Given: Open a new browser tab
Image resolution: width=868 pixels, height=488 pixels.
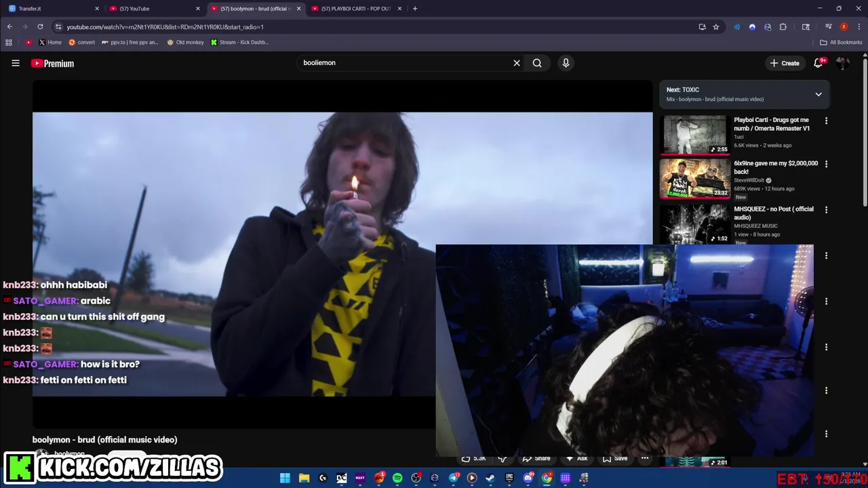Looking at the screenshot, I should point(415,9).
